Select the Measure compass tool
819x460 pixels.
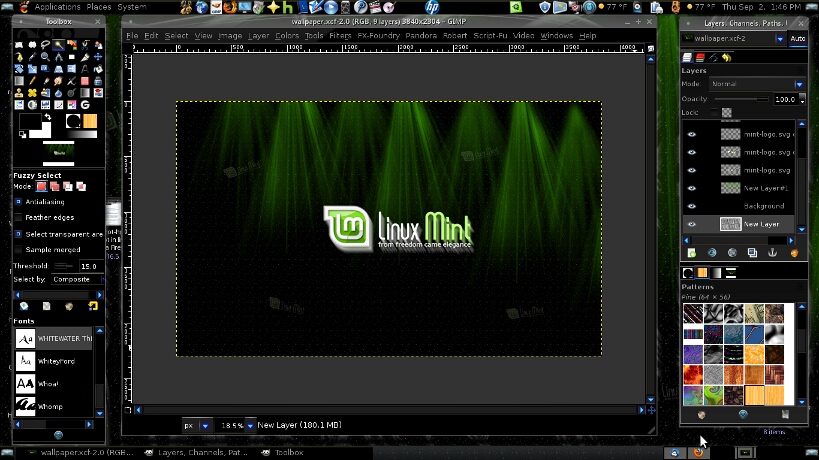[58, 57]
